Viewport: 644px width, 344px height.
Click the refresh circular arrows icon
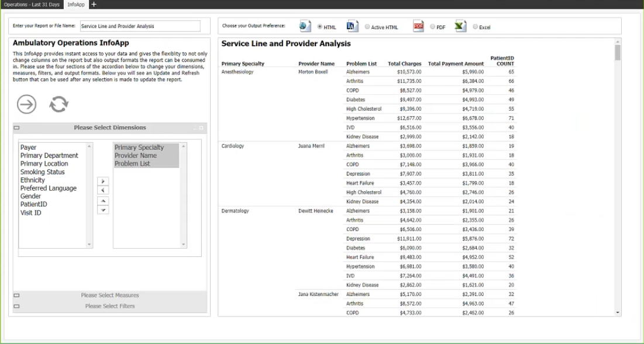coord(58,104)
